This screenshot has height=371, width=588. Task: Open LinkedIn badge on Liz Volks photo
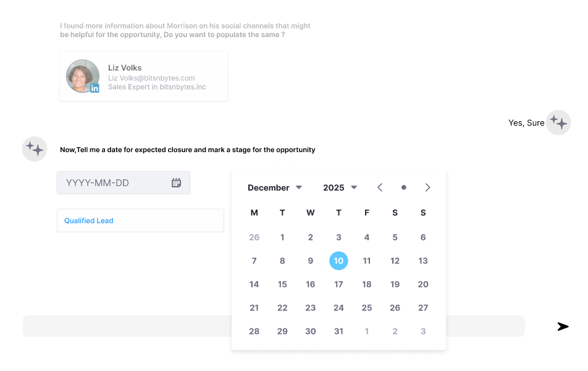94,88
